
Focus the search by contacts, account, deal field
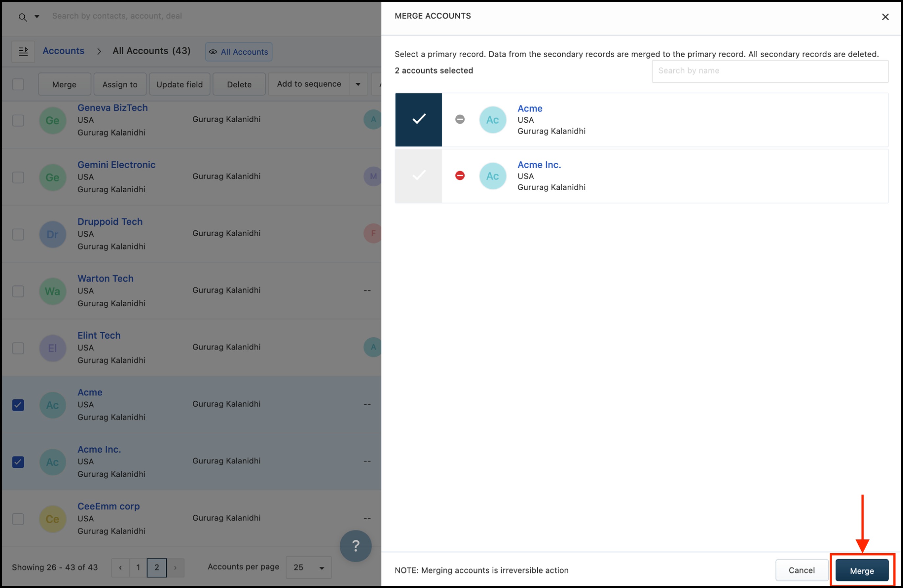click(x=117, y=16)
